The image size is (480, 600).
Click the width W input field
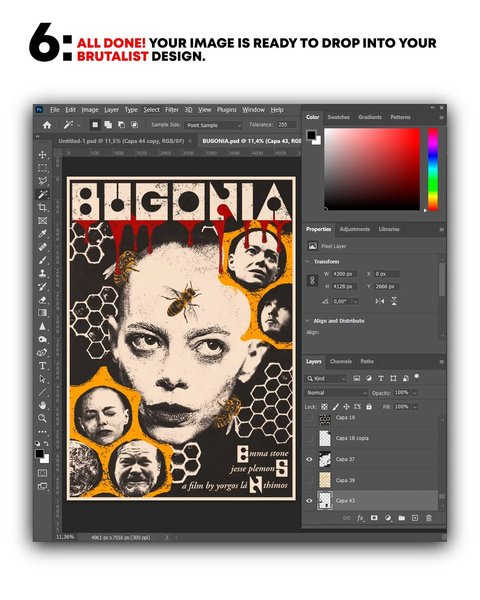pyautogui.click(x=344, y=274)
